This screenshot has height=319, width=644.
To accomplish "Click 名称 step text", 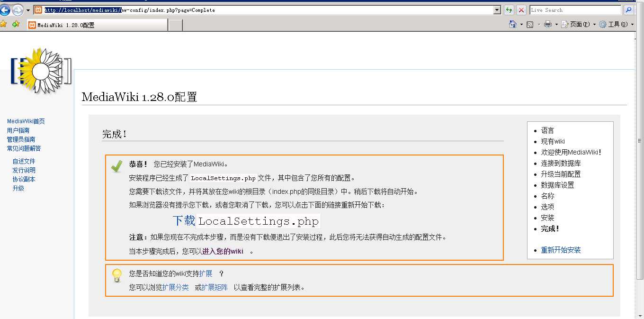I will point(547,196).
